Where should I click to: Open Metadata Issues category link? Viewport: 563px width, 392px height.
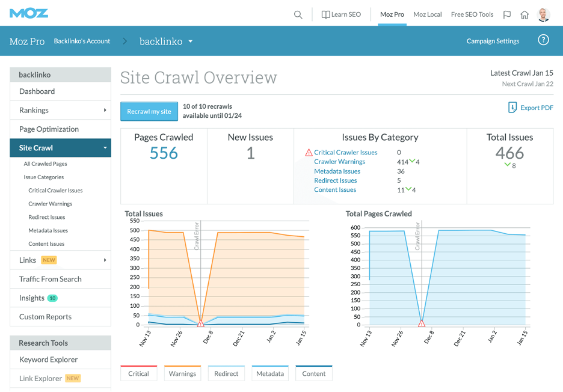pos(337,171)
